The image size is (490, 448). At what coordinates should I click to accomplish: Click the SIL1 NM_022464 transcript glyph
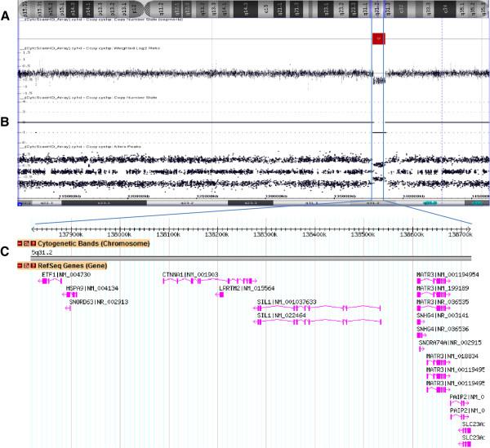click(x=317, y=322)
